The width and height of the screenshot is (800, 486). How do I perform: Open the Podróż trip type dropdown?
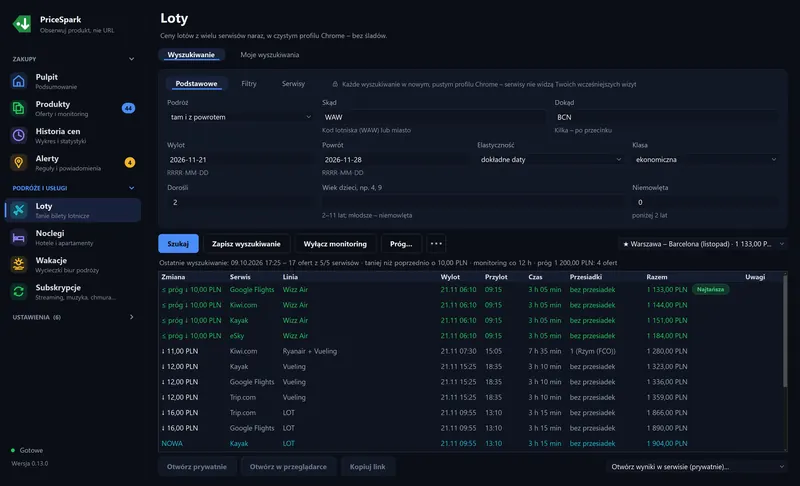pos(240,117)
